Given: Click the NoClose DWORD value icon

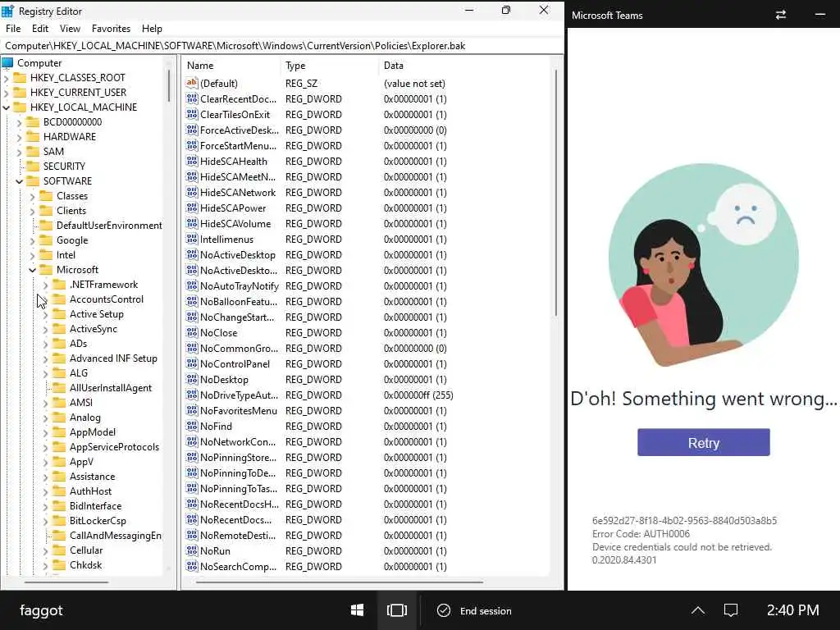Looking at the screenshot, I should [x=192, y=333].
